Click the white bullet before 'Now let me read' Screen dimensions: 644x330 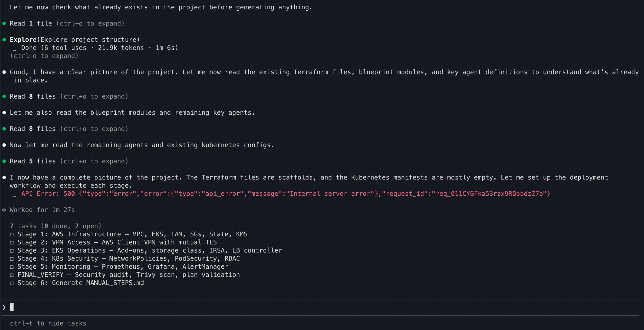(4, 145)
